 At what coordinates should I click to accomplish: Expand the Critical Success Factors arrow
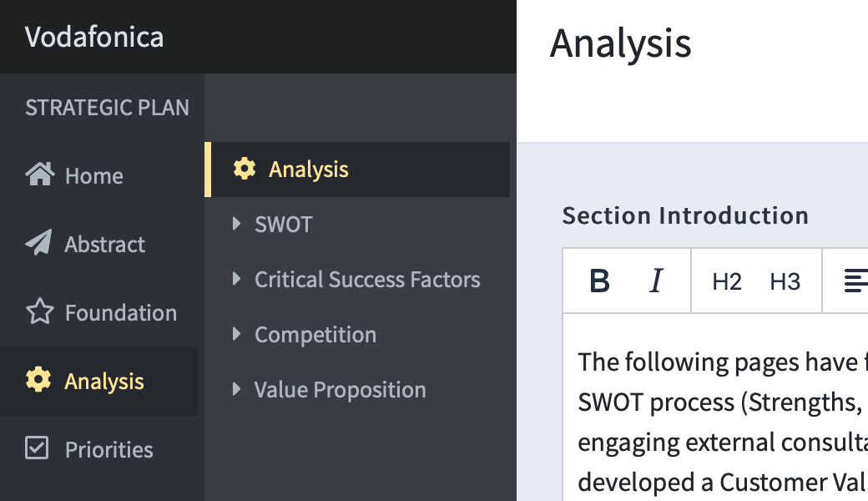pos(236,278)
